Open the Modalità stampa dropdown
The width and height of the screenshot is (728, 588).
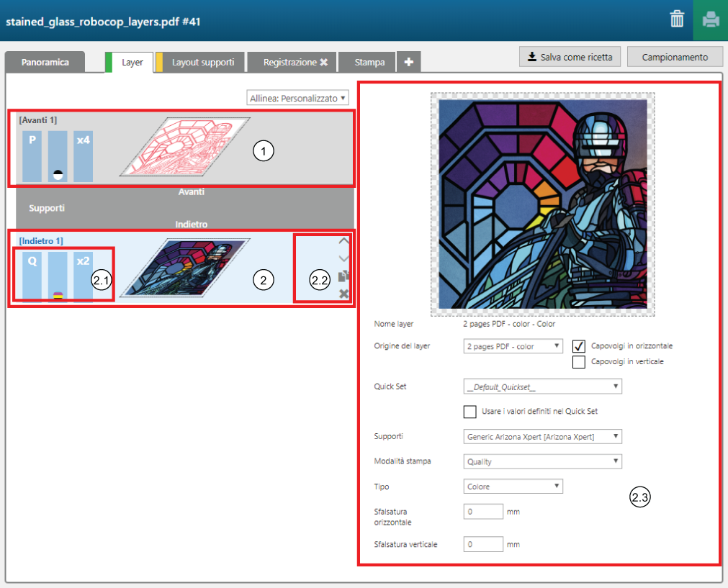tap(542, 461)
